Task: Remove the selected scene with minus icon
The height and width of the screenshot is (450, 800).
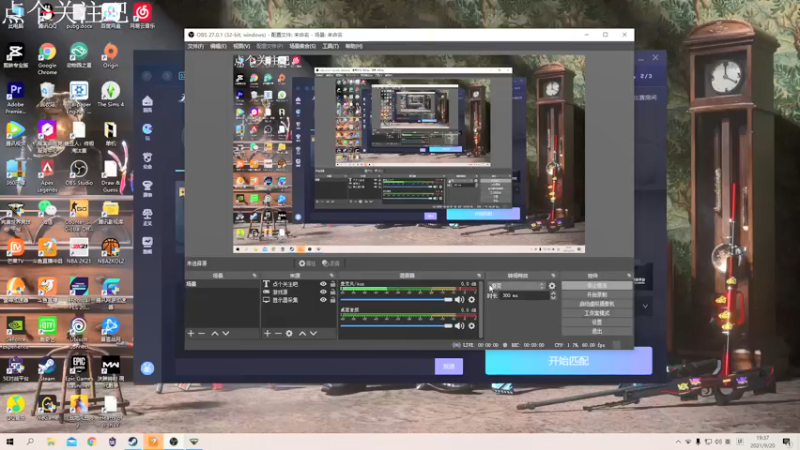Action: (x=202, y=333)
